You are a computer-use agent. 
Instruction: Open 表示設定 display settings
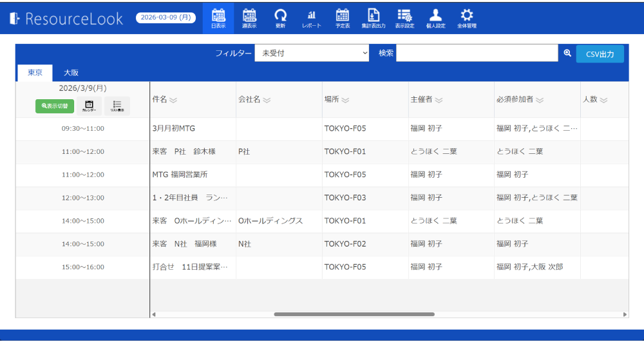404,18
